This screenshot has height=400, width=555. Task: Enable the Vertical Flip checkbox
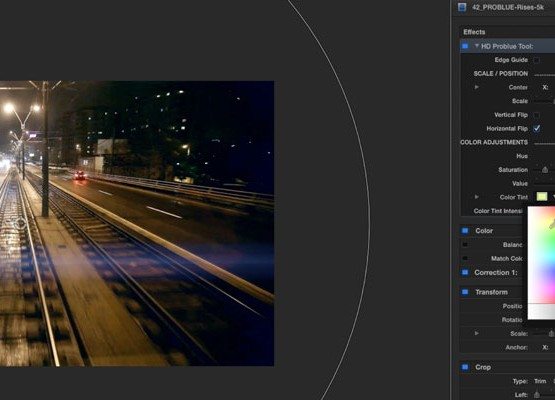click(537, 115)
